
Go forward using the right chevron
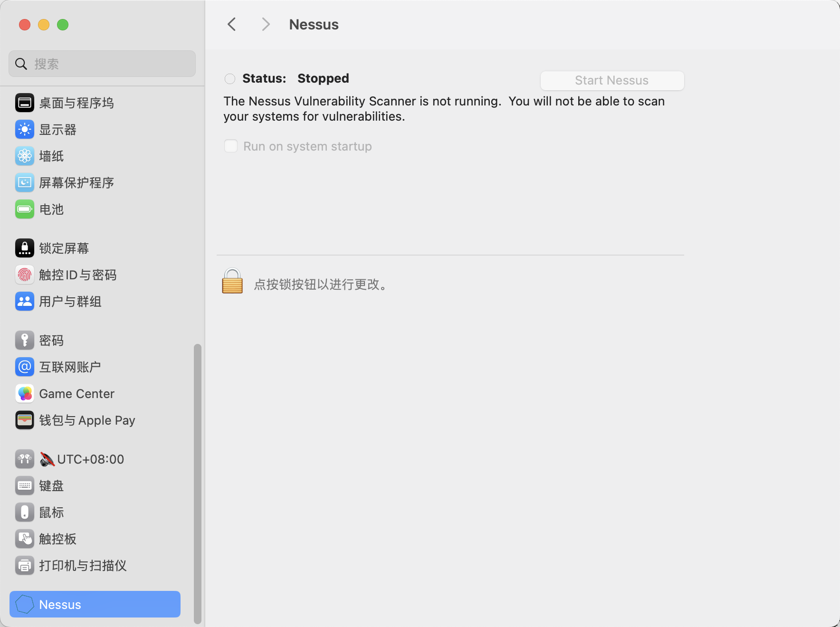266,25
